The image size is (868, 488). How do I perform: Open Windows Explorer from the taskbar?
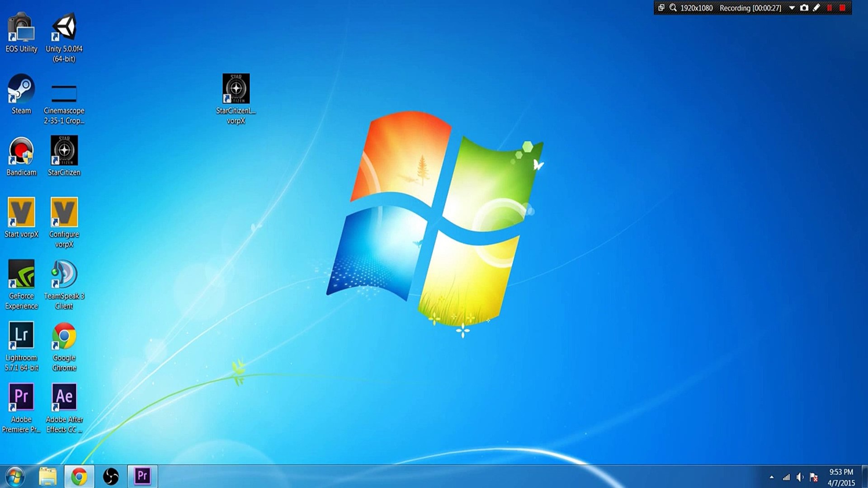point(47,476)
